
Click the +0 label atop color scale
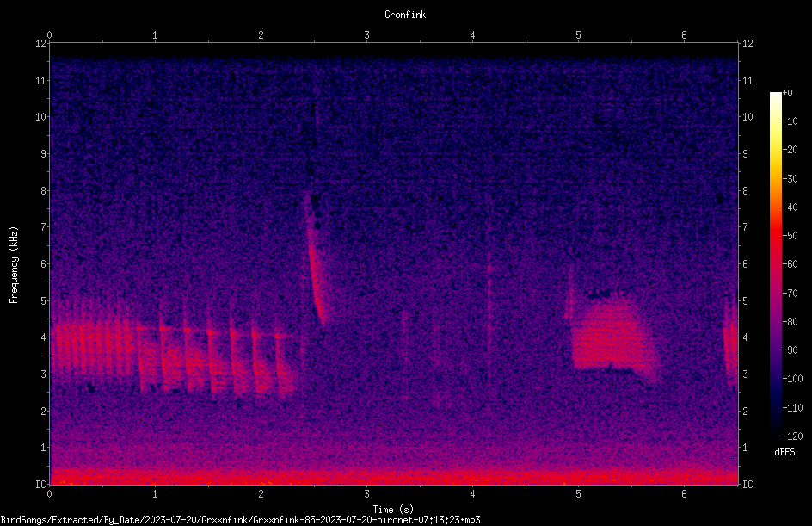pos(787,93)
